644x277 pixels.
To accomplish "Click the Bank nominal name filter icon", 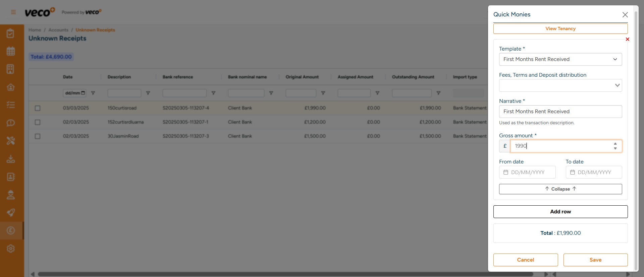I will coord(271,93).
